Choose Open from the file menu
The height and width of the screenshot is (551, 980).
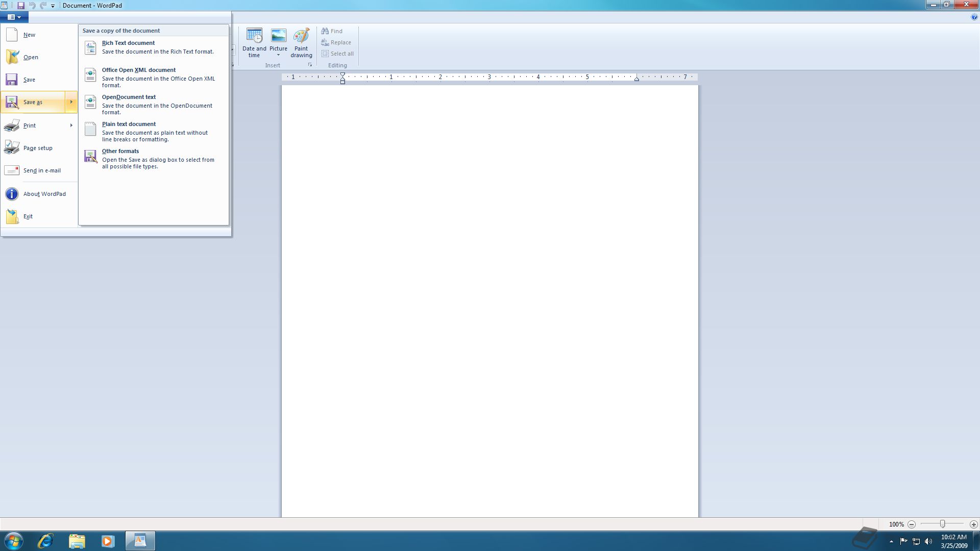[x=39, y=57]
